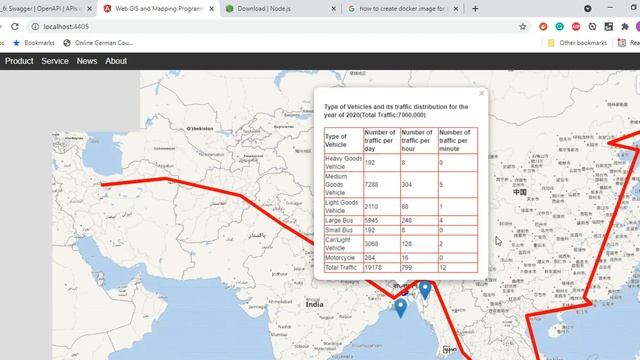Close the Web GIS and Mapping tab
Viewport: 640px width, 360px height.
[x=211, y=9]
